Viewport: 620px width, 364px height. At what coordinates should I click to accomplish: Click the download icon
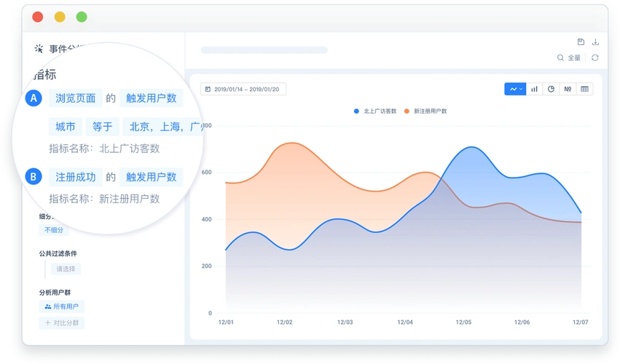tap(595, 42)
